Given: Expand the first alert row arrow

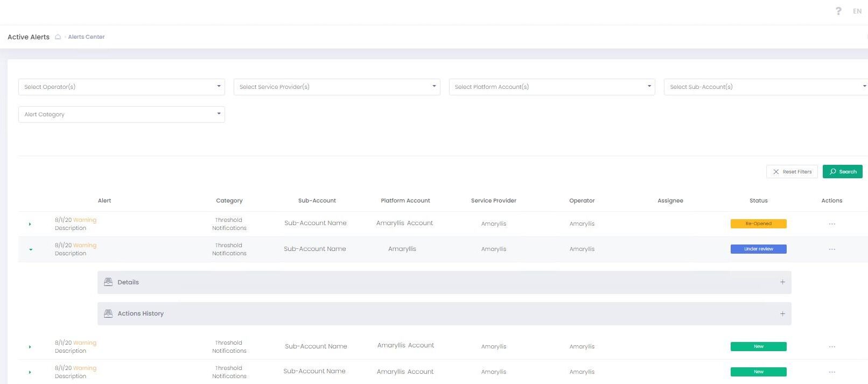Looking at the screenshot, I should [x=30, y=224].
